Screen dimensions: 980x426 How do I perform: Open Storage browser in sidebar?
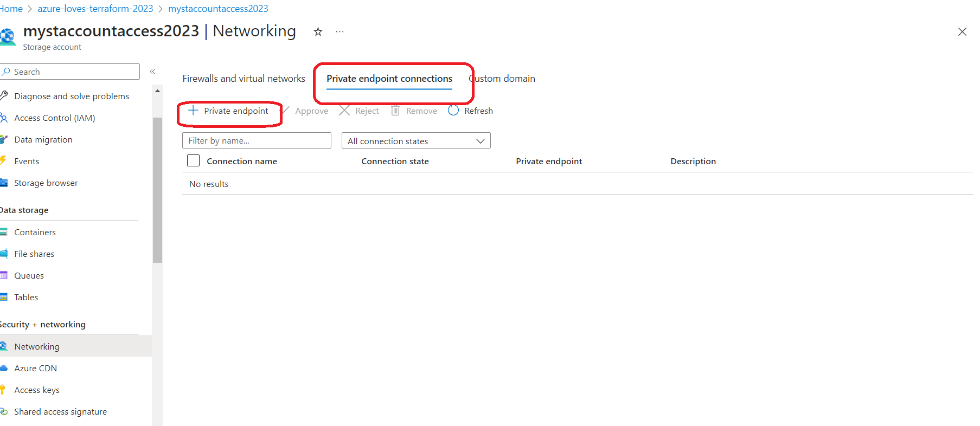coord(46,183)
